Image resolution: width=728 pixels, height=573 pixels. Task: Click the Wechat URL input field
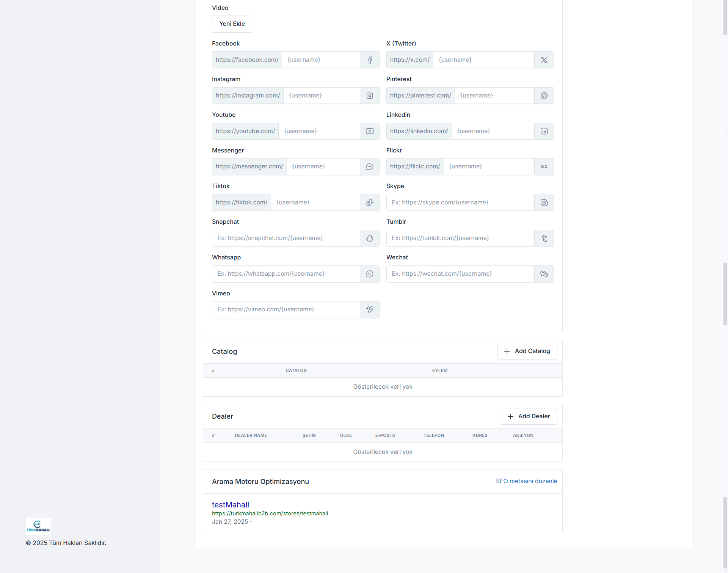pos(460,274)
